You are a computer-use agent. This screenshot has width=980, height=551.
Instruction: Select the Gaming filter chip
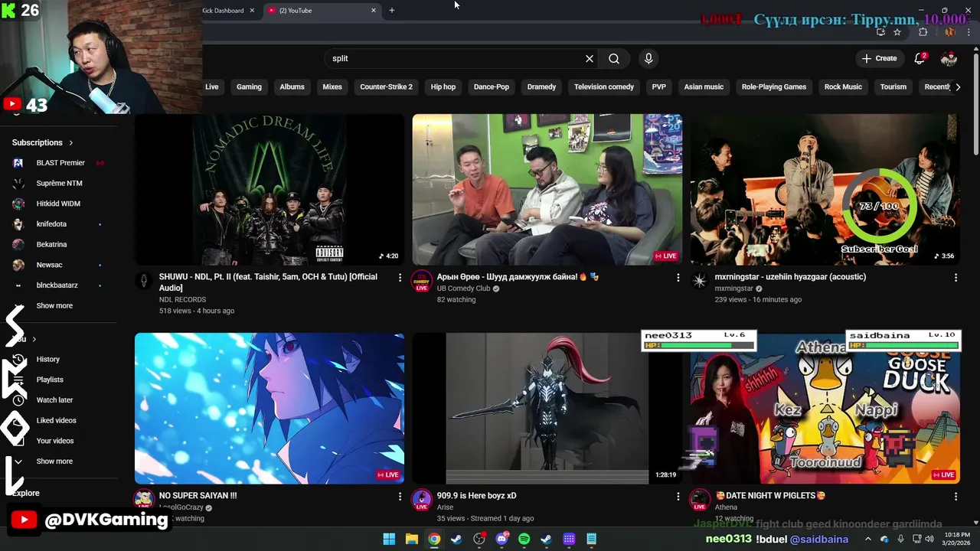pos(249,86)
